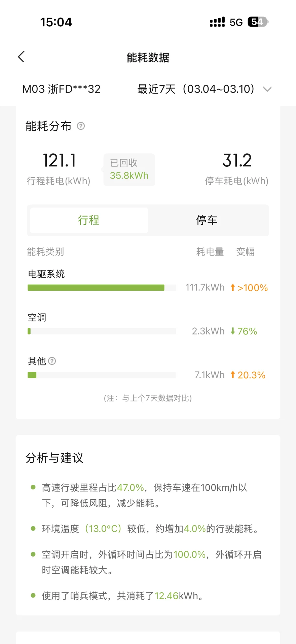This screenshot has width=296, height=644.
Task: Tap the battery indicator in status bar
Action: coord(258,22)
